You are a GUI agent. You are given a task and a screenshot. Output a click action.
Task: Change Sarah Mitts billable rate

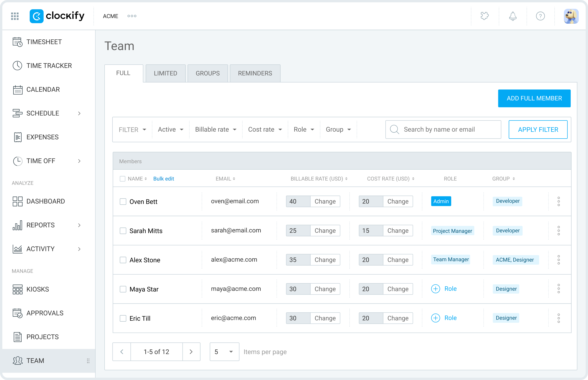click(325, 231)
